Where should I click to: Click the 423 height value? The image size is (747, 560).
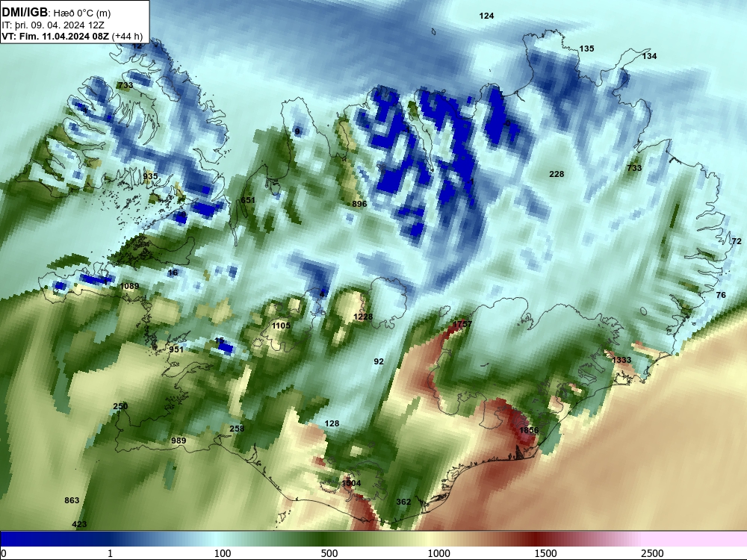coord(80,524)
